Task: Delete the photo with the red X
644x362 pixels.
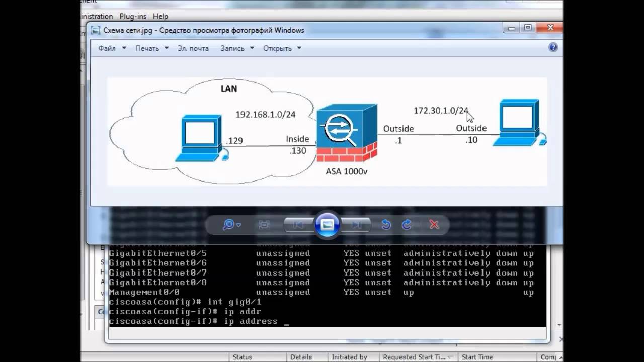Action: click(434, 225)
